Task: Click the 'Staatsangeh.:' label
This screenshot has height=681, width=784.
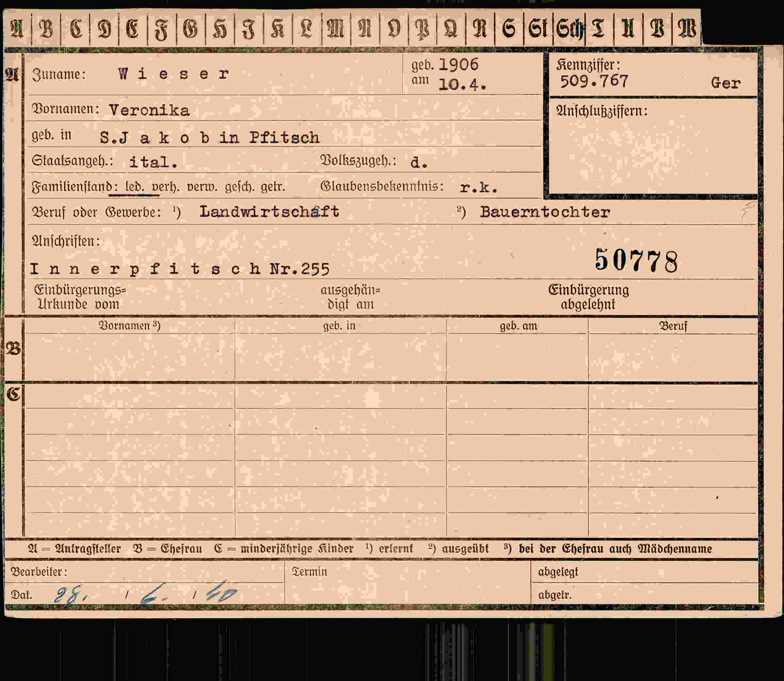Action: (x=73, y=161)
